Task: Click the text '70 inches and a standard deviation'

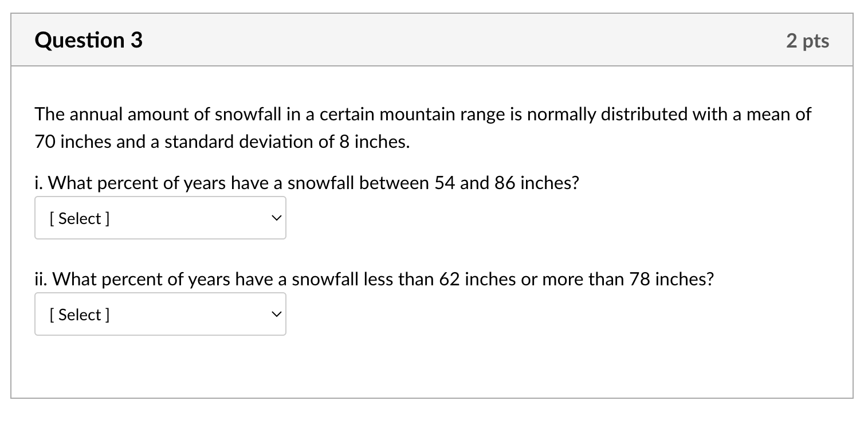Action: [222, 142]
